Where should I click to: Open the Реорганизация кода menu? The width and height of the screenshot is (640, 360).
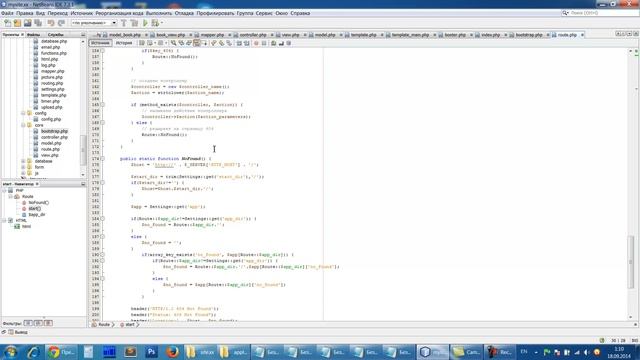coord(119,13)
